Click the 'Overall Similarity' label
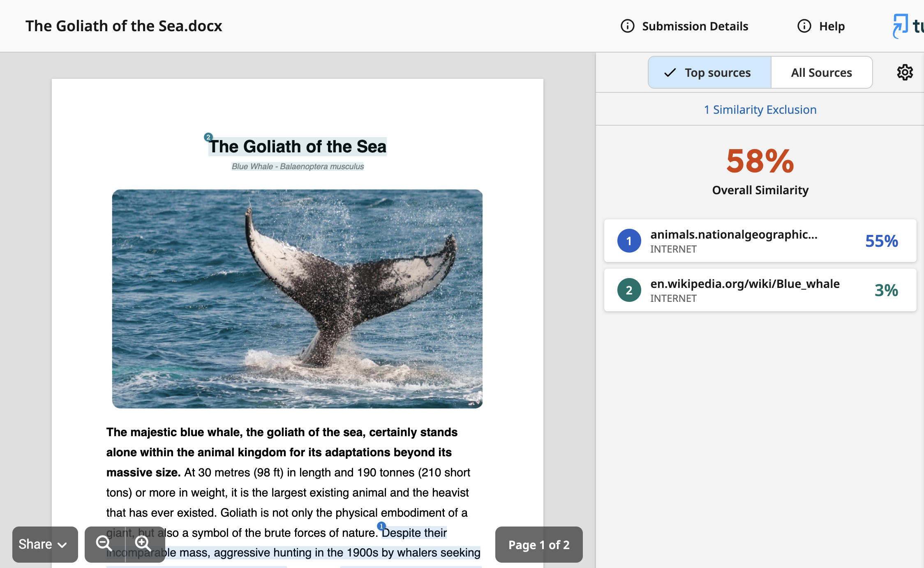This screenshot has height=568, width=924. (760, 190)
